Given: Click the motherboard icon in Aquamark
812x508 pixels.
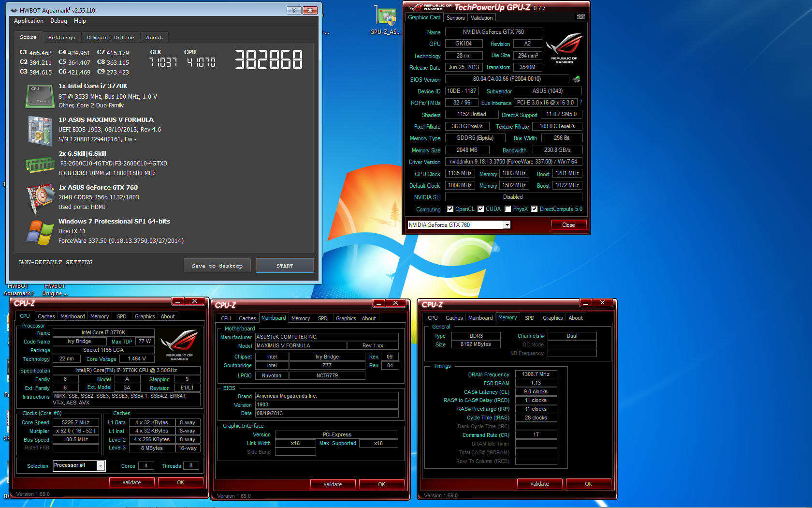Looking at the screenshot, I should [40, 131].
